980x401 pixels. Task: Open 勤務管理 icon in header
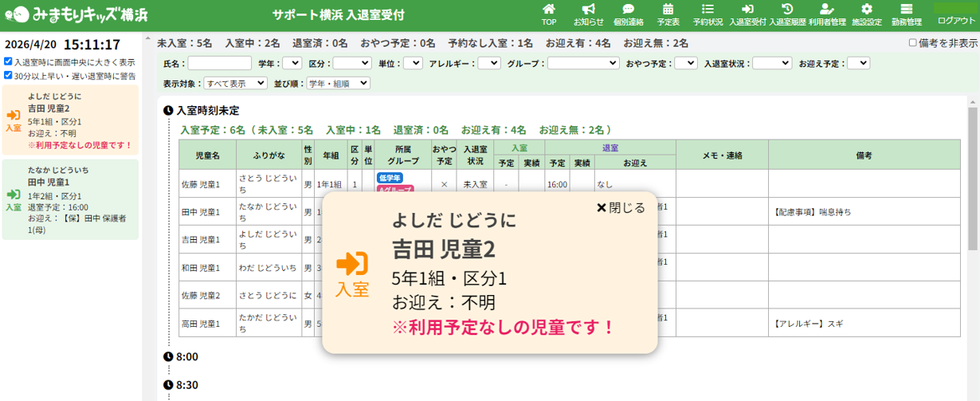[x=907, y=14]
